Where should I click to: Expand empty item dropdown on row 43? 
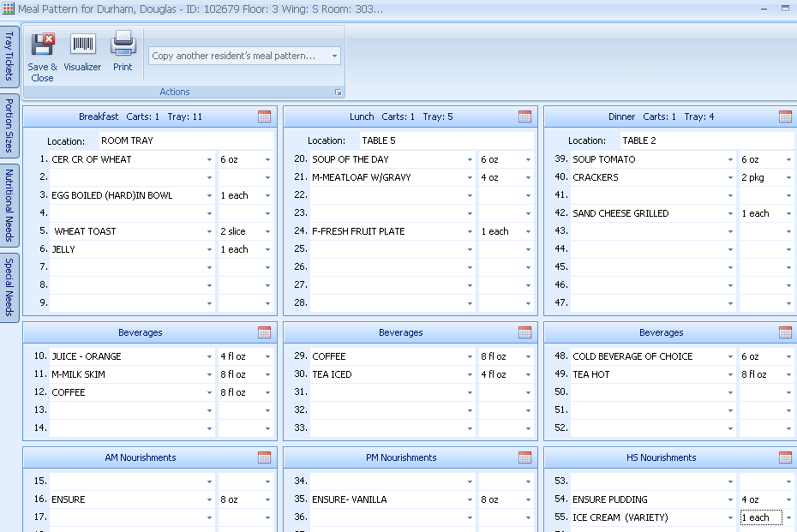point(730,231)
